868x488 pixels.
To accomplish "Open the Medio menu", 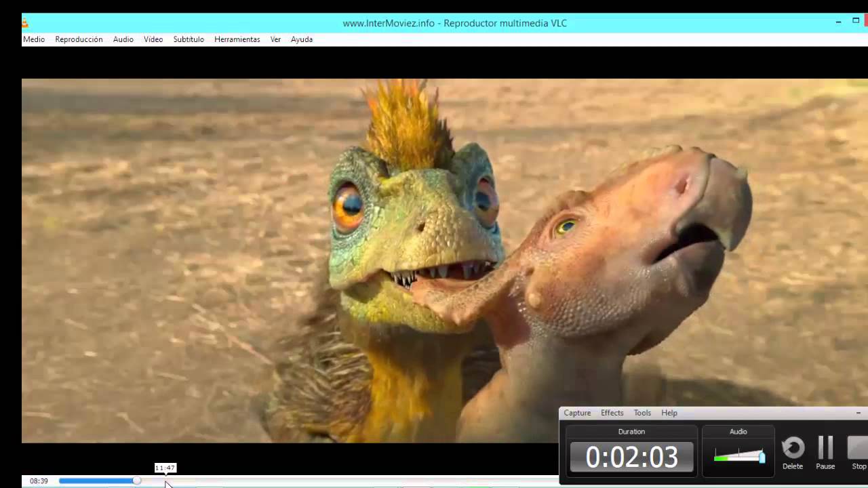I will coord(34,39).
